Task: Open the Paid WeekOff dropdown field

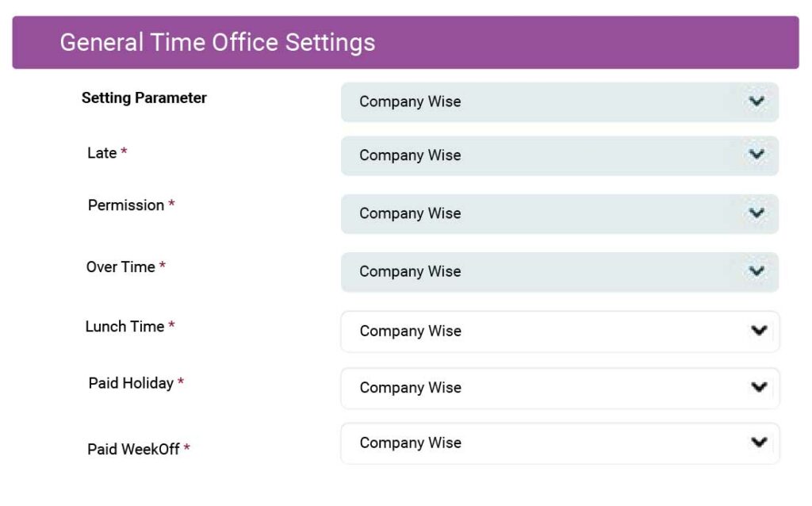Action: pos(560,443)
